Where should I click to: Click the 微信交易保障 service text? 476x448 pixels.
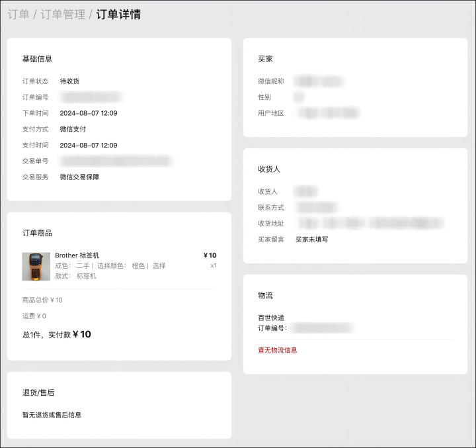[x=79, y=177]
